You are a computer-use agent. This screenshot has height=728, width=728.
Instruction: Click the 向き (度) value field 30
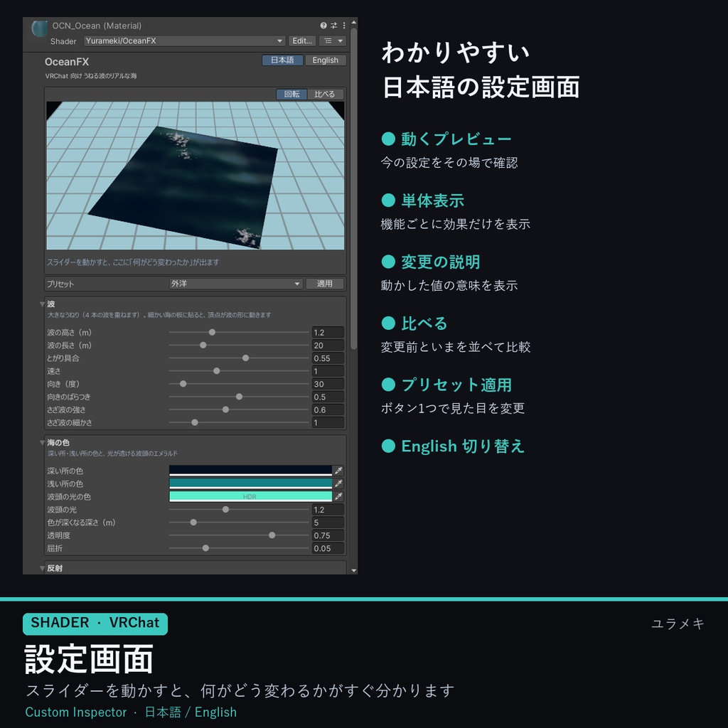(328, 383)
